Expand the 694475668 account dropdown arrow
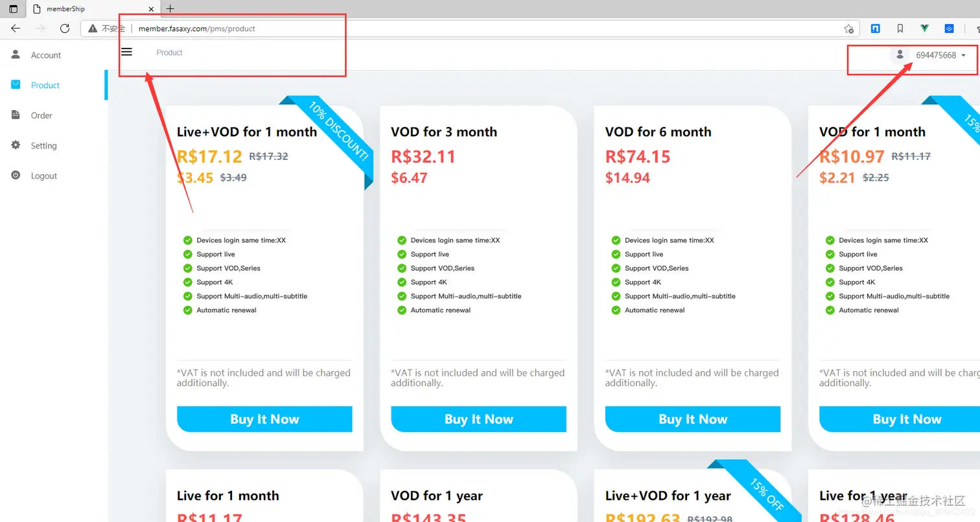 click(x=963, y=55)
